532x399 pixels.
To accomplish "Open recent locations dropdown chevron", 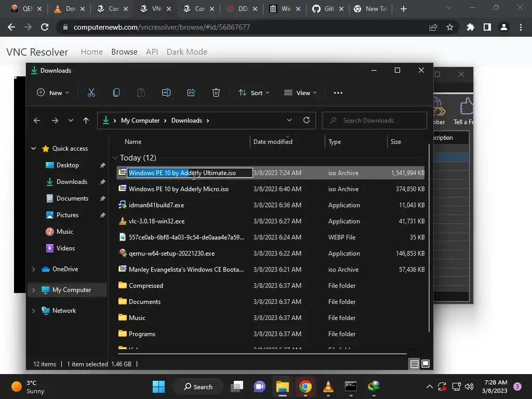I will click(71, 121).
